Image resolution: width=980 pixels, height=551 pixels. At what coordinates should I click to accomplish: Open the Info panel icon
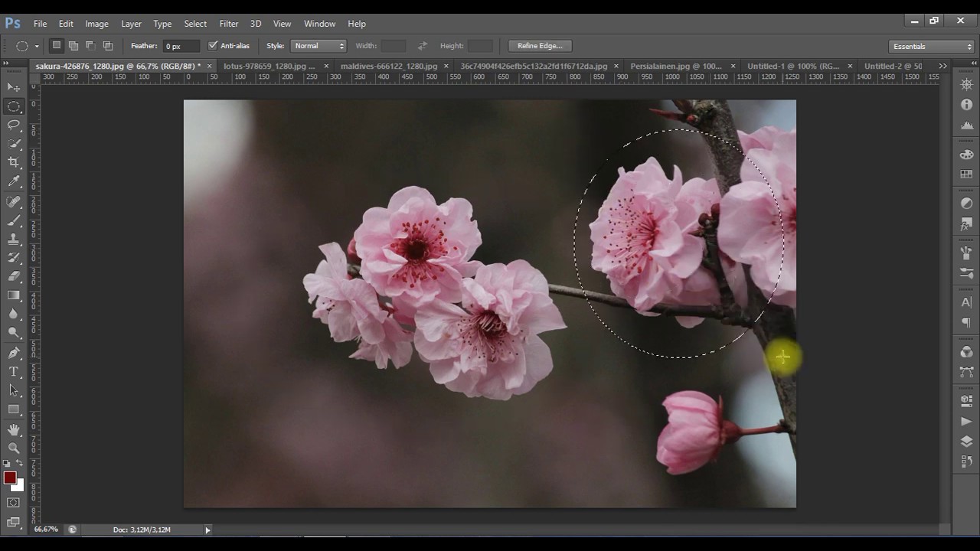(966, 105)
